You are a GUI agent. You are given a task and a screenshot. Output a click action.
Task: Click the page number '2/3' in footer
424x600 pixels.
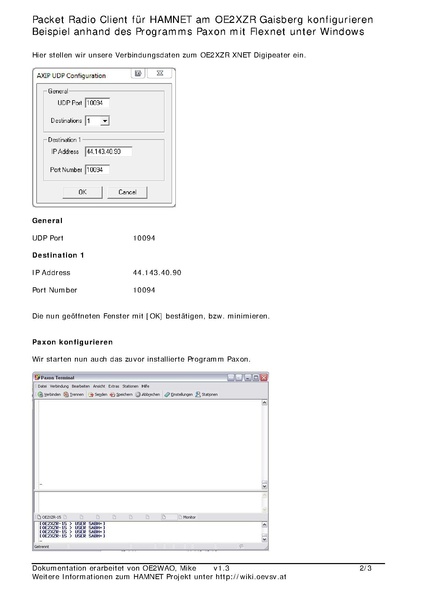[365, 568]
